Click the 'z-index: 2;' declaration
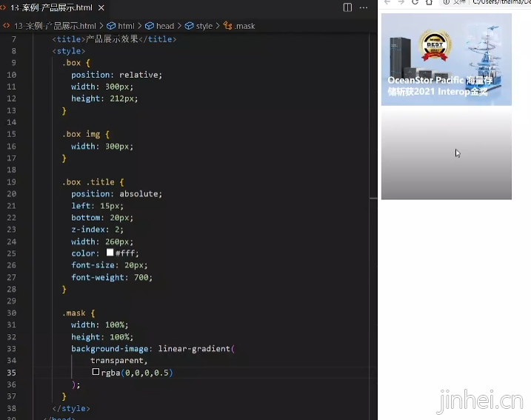 pos(97,230)
